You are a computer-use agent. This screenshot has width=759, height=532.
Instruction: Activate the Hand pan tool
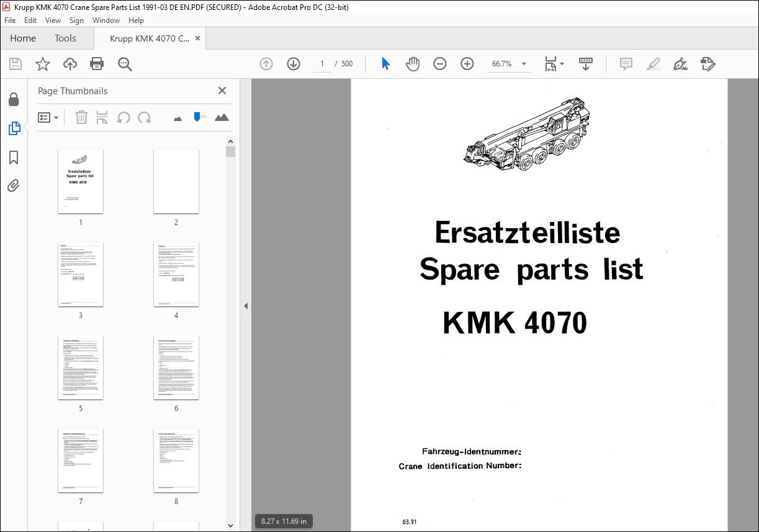tap(413, 64)
